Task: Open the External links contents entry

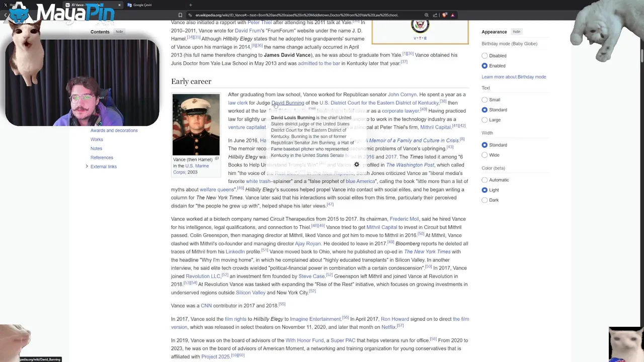Action: click(x=104, y=166)
